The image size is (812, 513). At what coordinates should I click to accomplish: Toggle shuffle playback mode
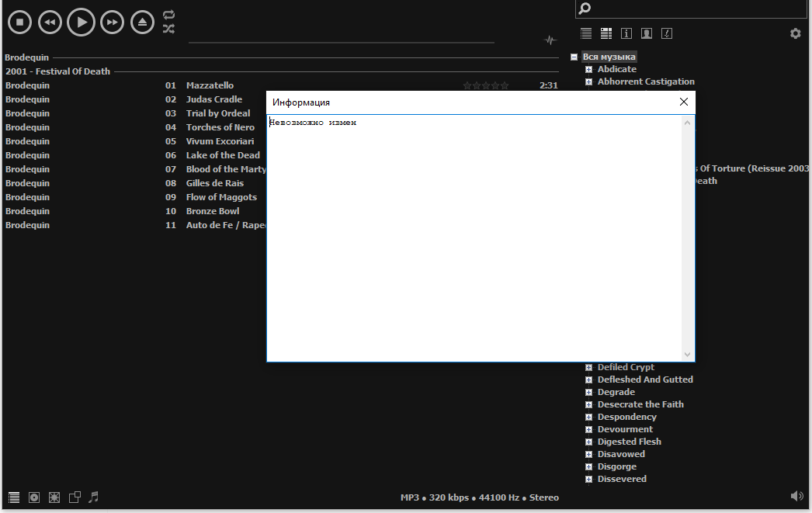168,29
